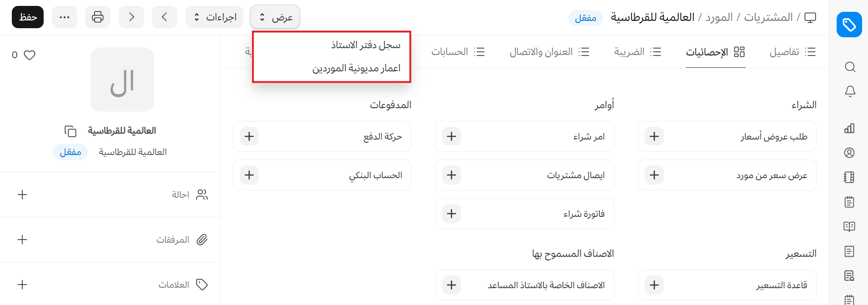
Task: Click المورد breadcrumb link
Action: pos(719,17)
